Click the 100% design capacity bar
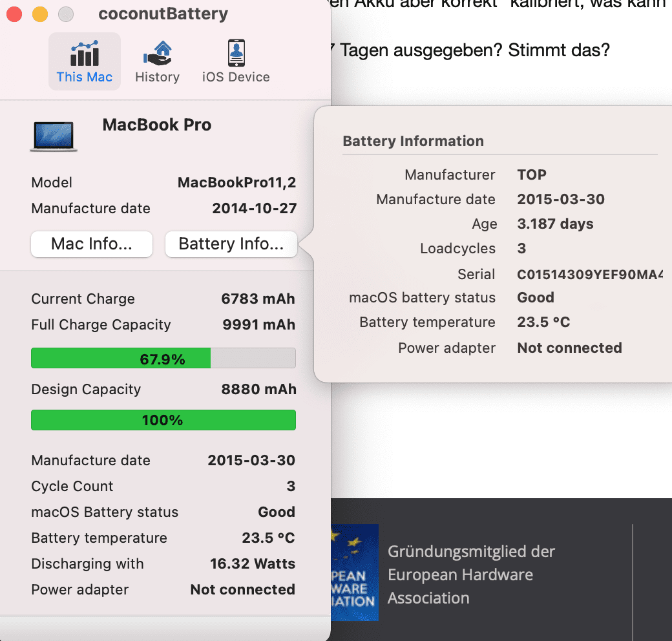672x641 pixels. coord(163,420)
